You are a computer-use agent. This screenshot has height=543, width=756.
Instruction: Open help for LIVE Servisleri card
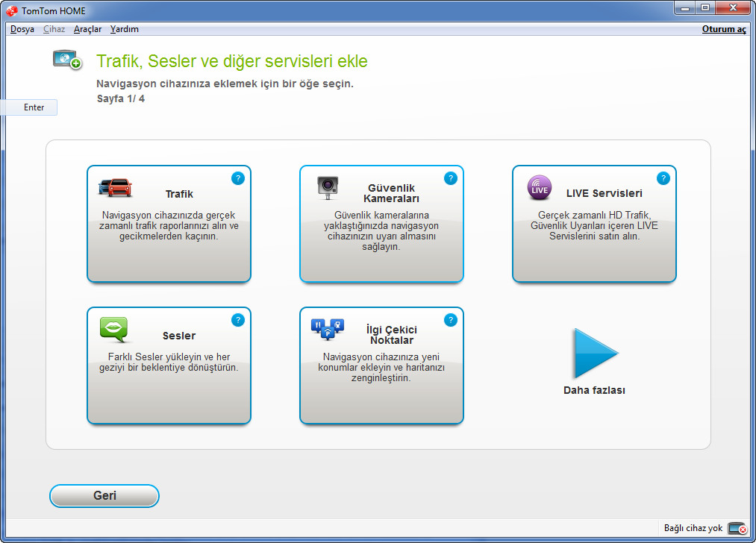[663, 178]
